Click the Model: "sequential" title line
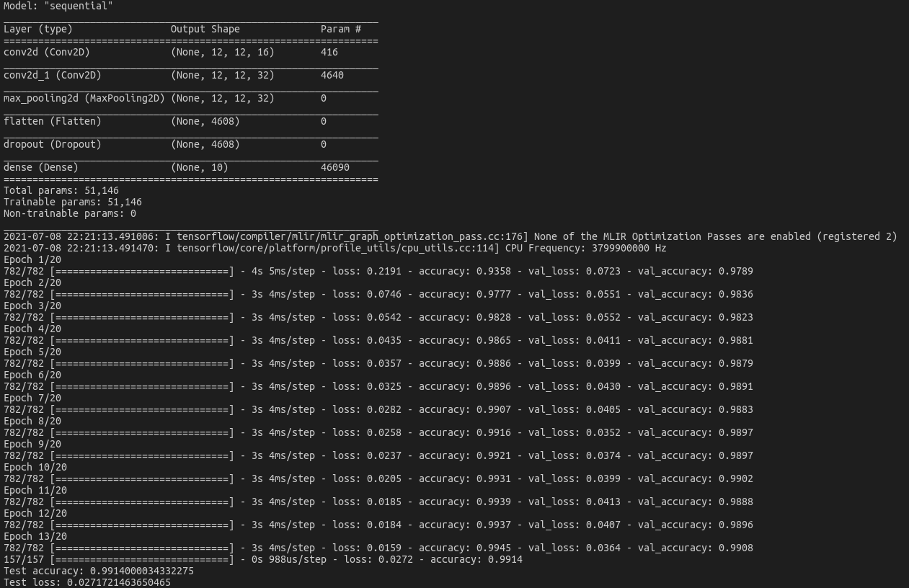 57,6
